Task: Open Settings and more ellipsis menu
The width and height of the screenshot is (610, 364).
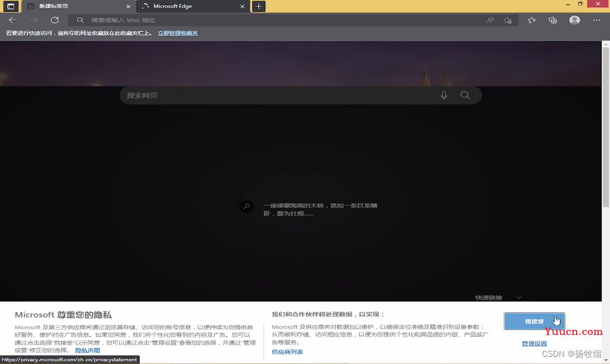Action: tap(596, 20)
